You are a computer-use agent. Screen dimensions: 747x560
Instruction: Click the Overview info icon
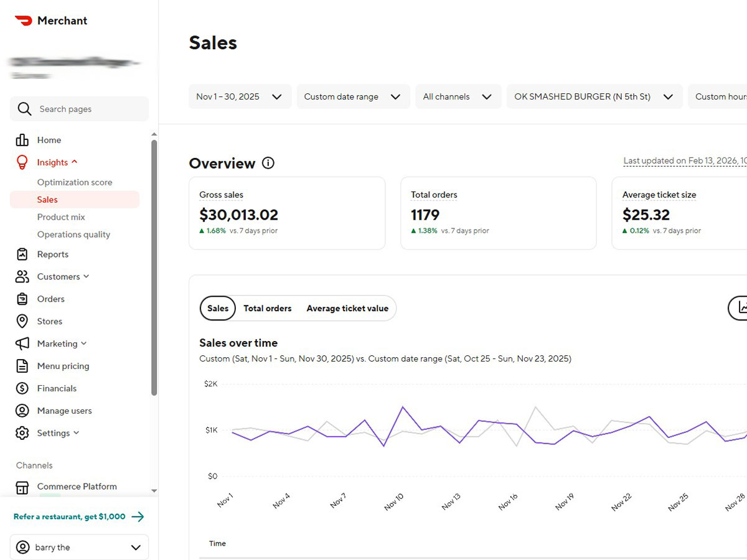268,163
